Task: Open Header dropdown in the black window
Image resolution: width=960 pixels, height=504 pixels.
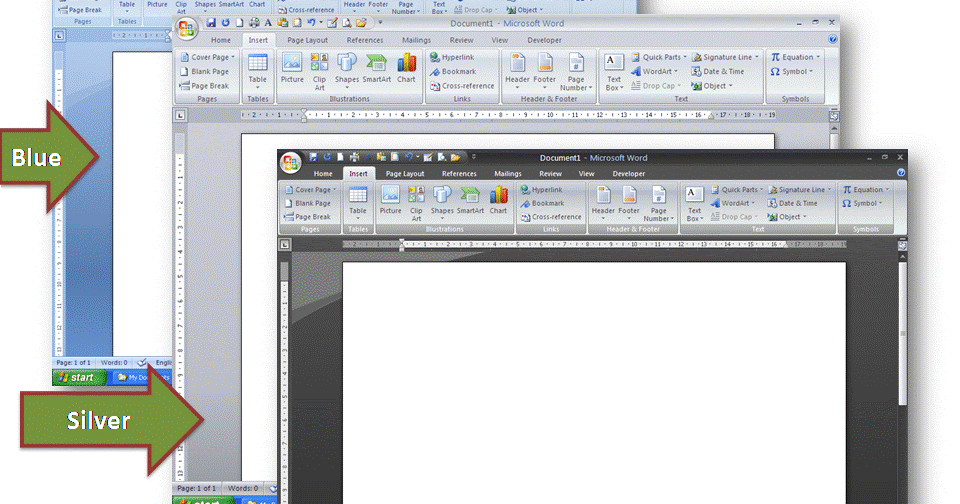Action: [603, 204]
